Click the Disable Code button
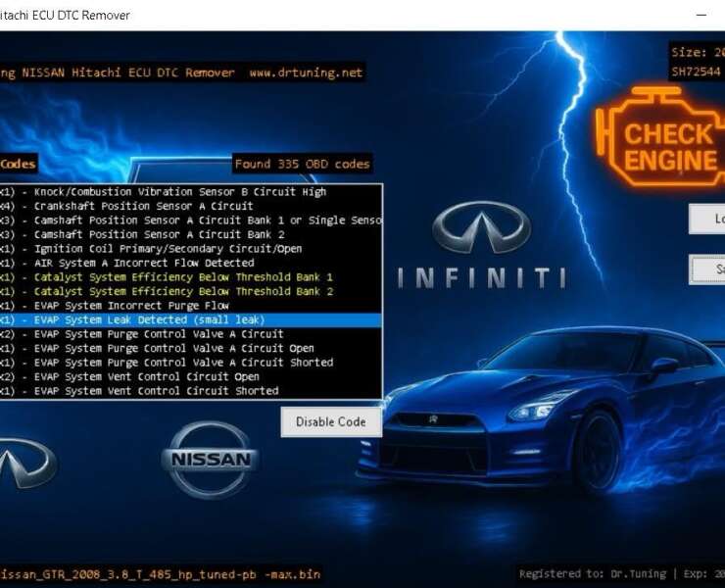 [x=331, y=422]
